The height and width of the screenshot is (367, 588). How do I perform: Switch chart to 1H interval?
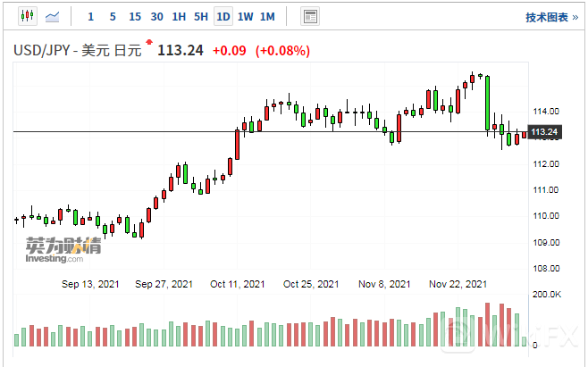179,16
